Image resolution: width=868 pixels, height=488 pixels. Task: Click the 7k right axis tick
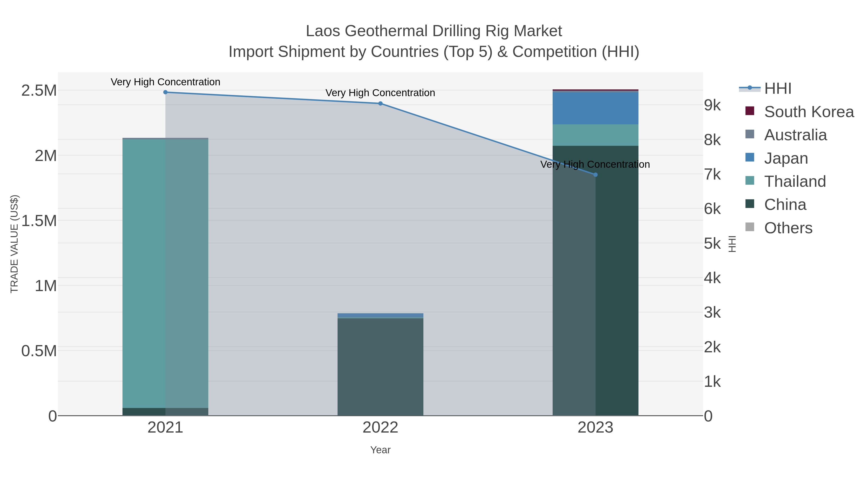click(x=712, y=174)
